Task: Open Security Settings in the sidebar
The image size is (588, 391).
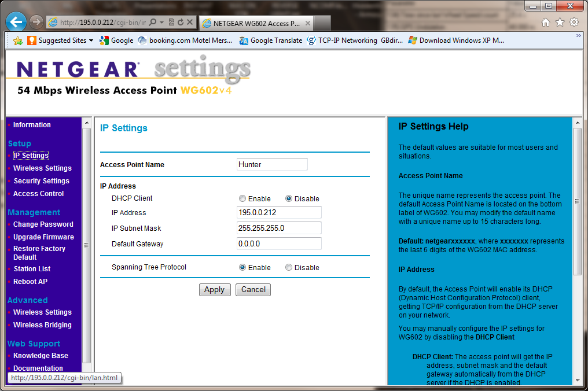Action: point(41,181)
